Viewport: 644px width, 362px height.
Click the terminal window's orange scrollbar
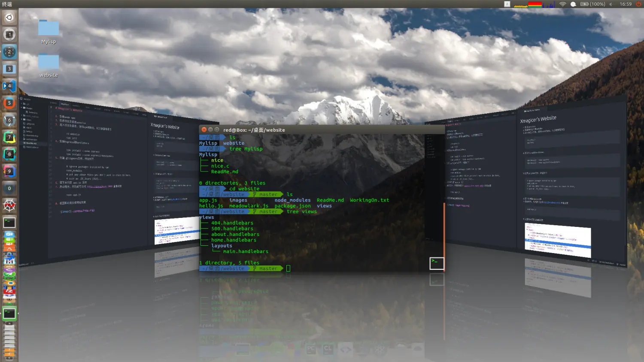coord(444,236)
